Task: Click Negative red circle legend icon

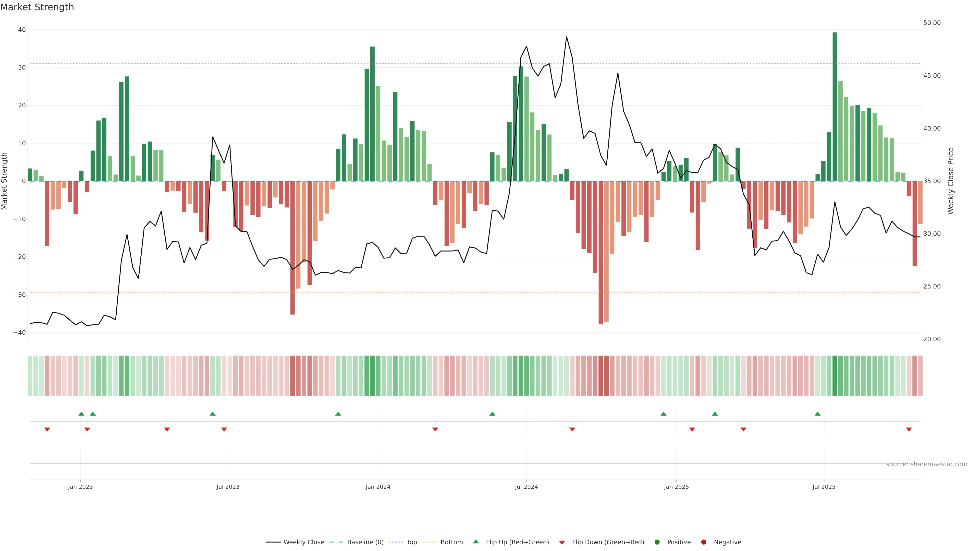Action: 703,542
